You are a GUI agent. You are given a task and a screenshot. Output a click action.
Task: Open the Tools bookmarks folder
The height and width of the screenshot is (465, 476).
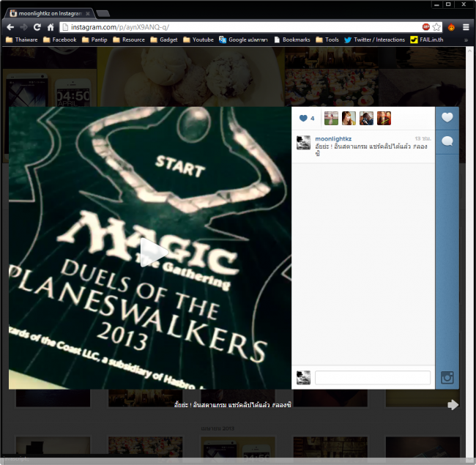tap(327, 40)
